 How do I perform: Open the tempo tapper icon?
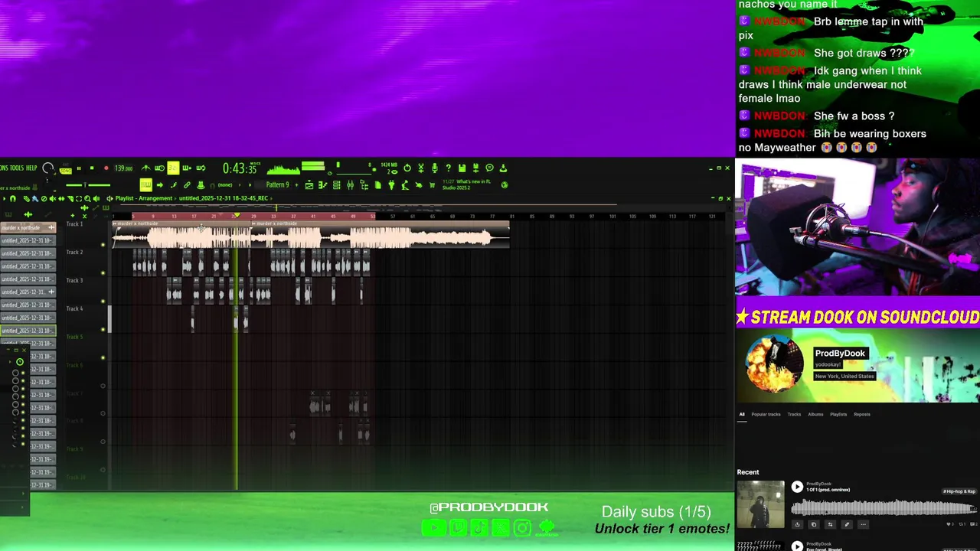pos(405,185)
